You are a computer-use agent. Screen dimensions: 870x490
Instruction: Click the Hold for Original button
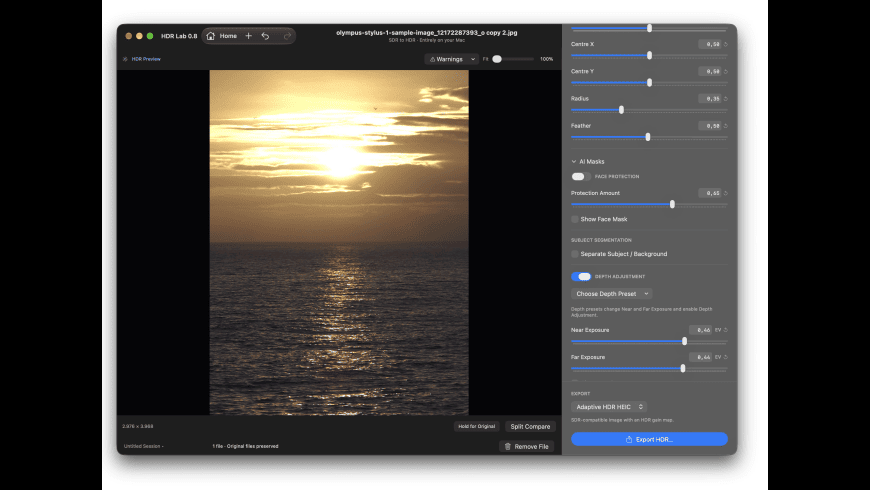click(x=477, y=427)
